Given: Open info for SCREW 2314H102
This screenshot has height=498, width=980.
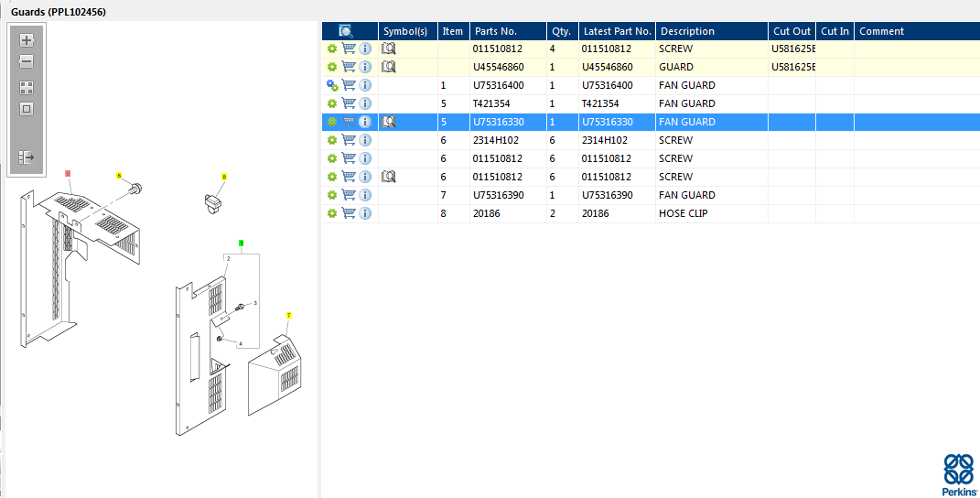Looking at the screenshot, I should pos(365,140).
